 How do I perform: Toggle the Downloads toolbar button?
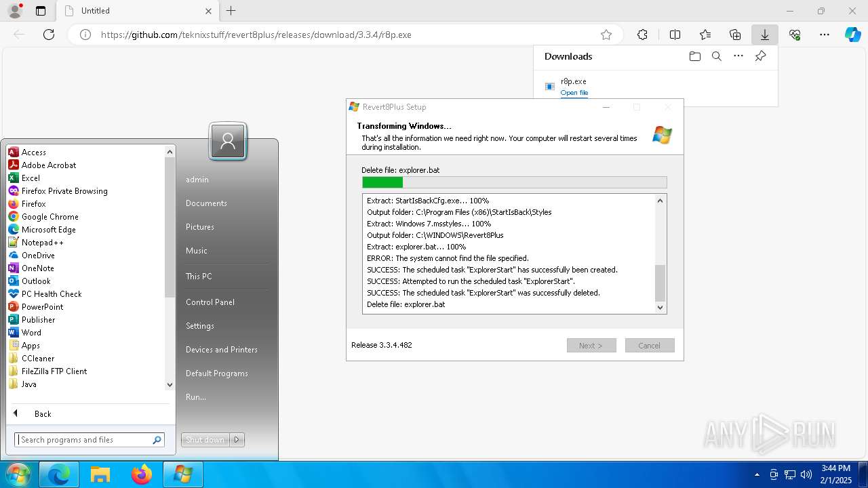[x=765, y=35]
